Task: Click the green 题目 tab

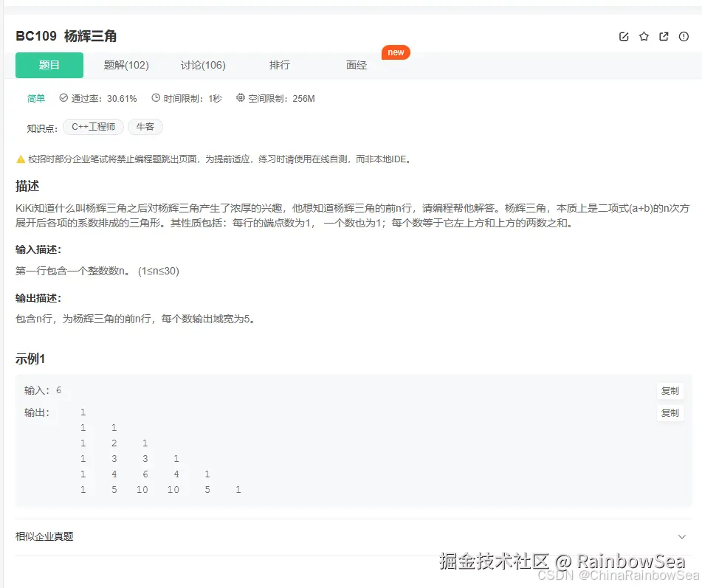Action: coord(49,65)
